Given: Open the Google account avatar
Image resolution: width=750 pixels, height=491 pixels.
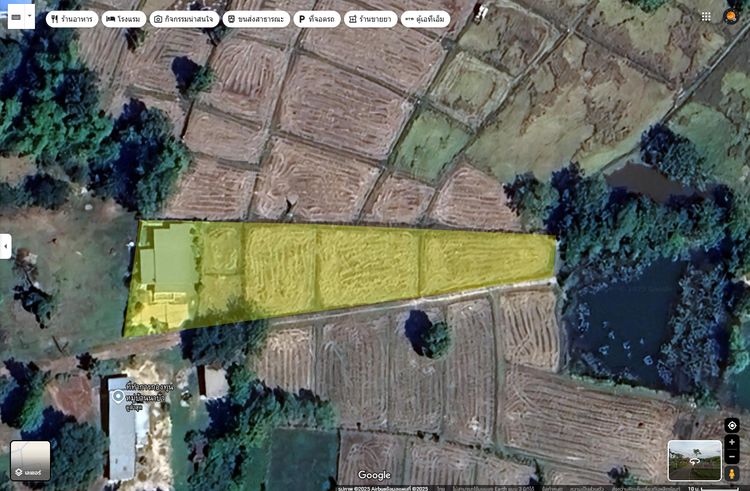Looking at the screenshot, I should (x=733, y=17).
